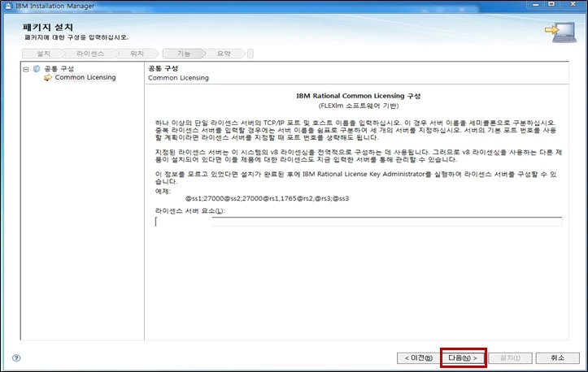This screenshot has width=588, height=372.
Task: Jump to the 요약 wizard step
Action: (223, 54)
